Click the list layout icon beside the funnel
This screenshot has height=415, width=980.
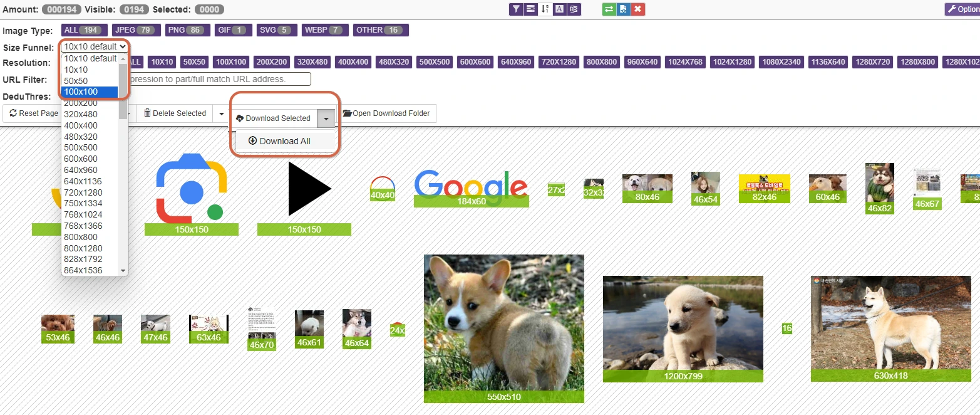(x=531, y=9)
